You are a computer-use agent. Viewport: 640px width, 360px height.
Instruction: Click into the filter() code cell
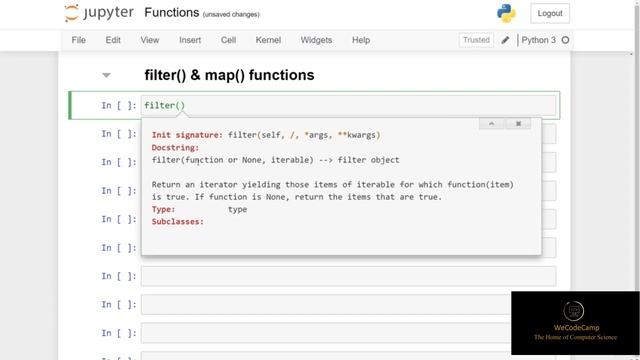point(348,105)
